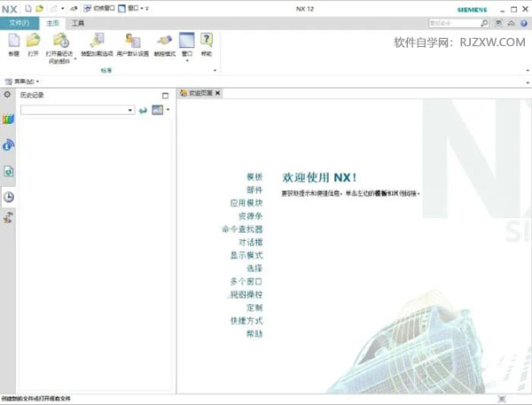This screenshot has width=532, height=405.
Task: Click the magnifier in command search box
Action: pos(484,23)
